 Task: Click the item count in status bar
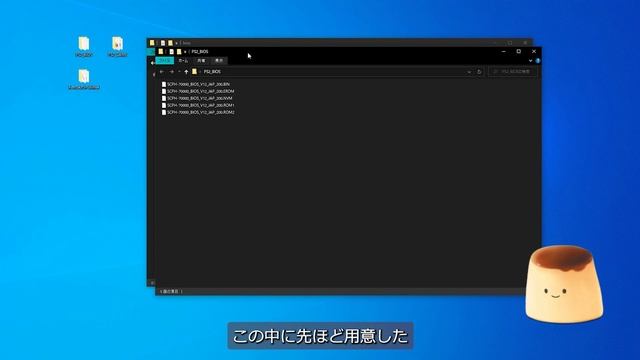170,291
